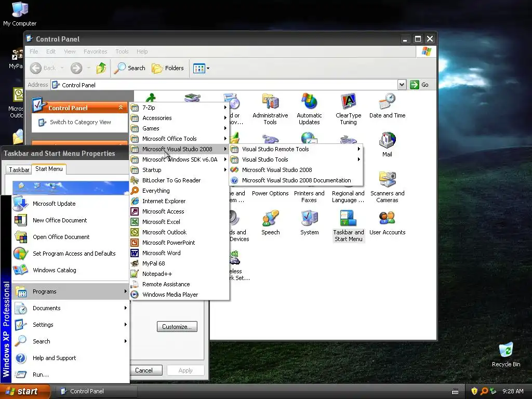Launch Microsoft Word

tap(179, 253)
